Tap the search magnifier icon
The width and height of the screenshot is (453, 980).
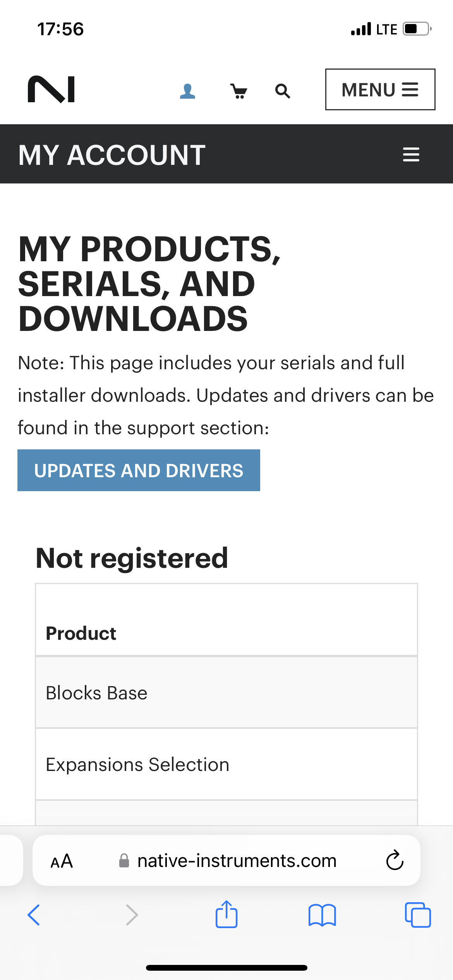[283, 91]
